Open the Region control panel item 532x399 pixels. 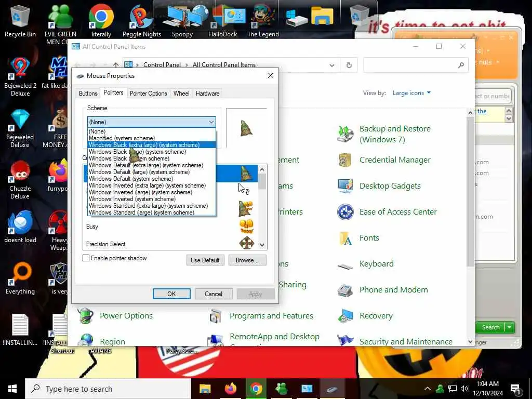coord(101,341)
